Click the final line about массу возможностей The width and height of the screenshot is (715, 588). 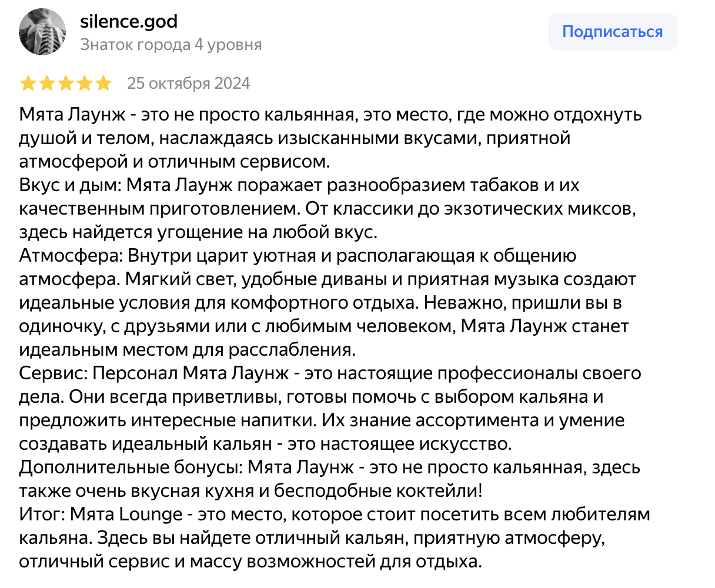point(250,562)
